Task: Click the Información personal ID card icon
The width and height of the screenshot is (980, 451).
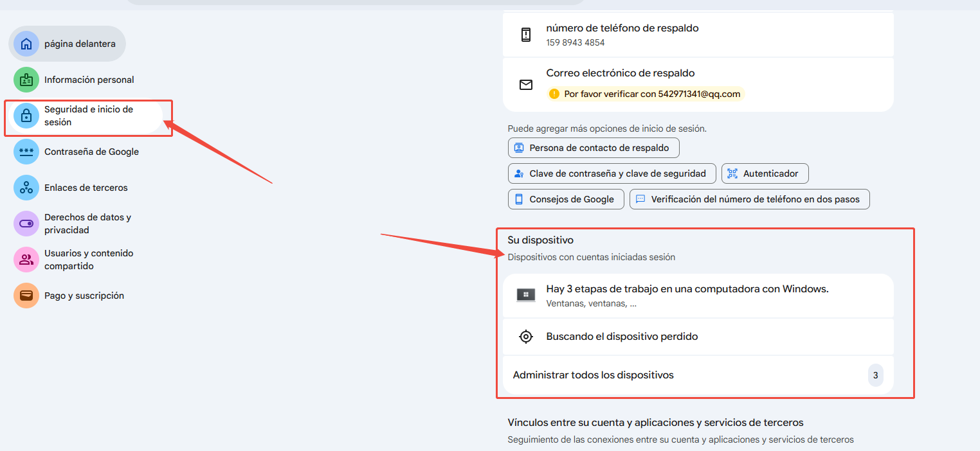Action: [26, 80]
